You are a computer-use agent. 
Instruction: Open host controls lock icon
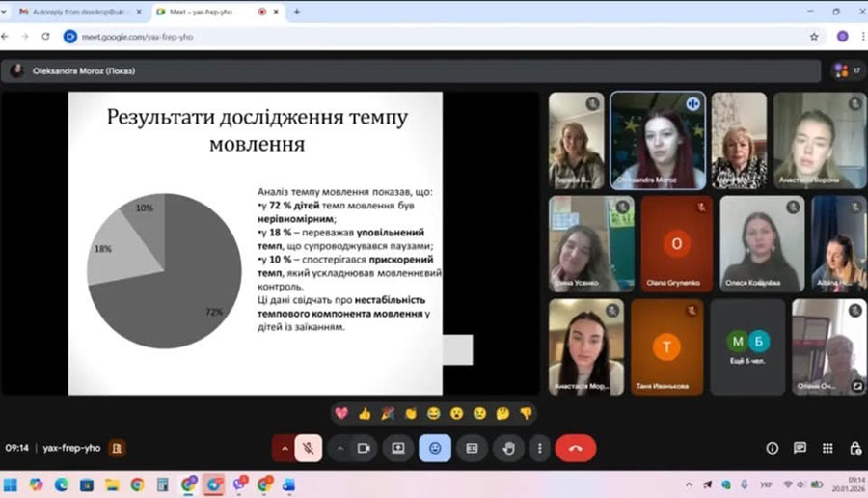tap(855, 448)
